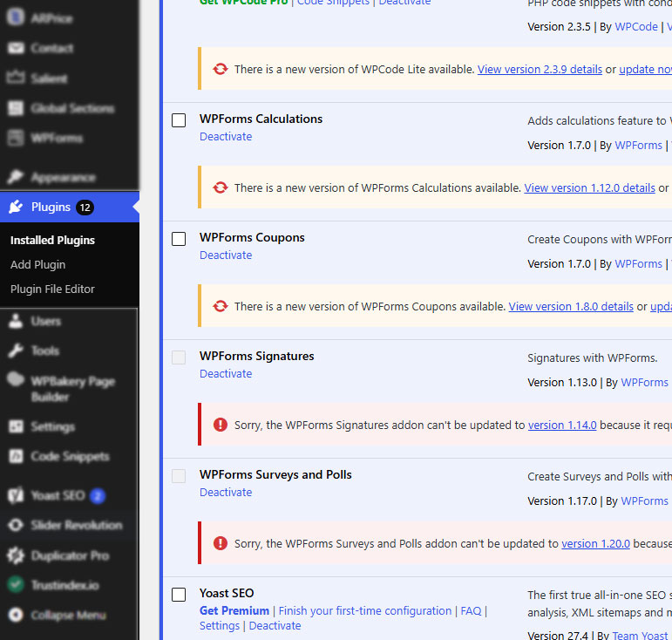Select the Salient crown icon in sidebar

point(16,78)
